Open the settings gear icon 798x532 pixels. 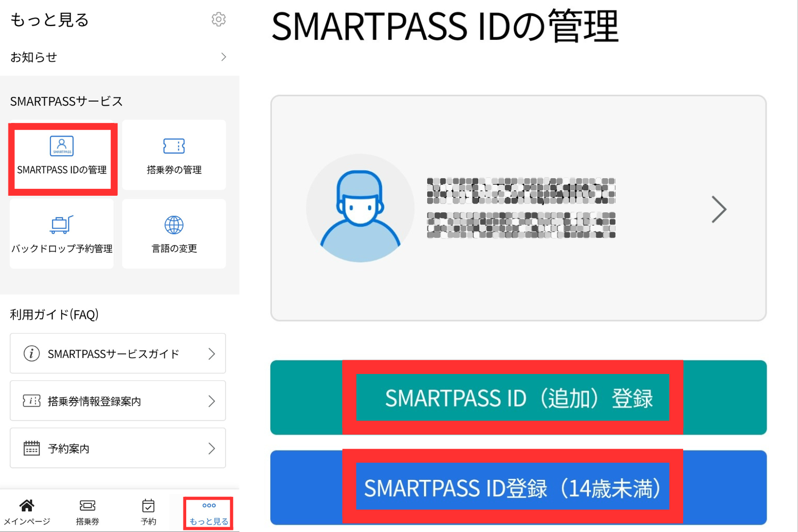(x=218, y=19)
